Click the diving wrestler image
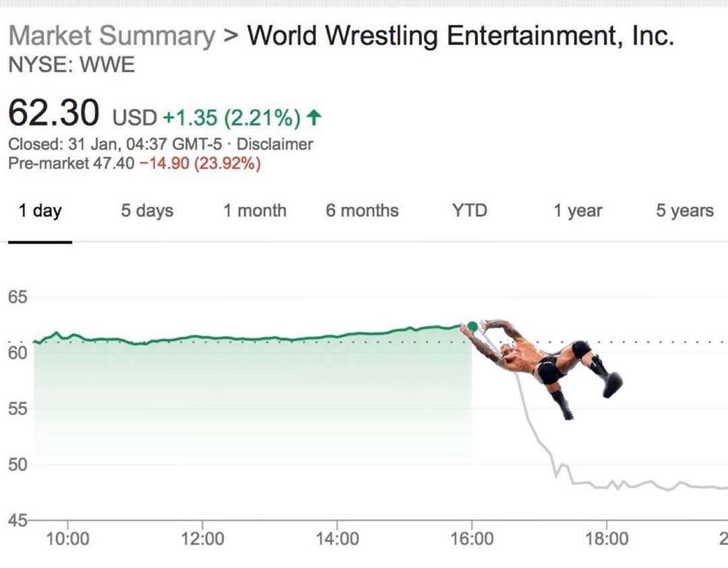 click(546, 364)
